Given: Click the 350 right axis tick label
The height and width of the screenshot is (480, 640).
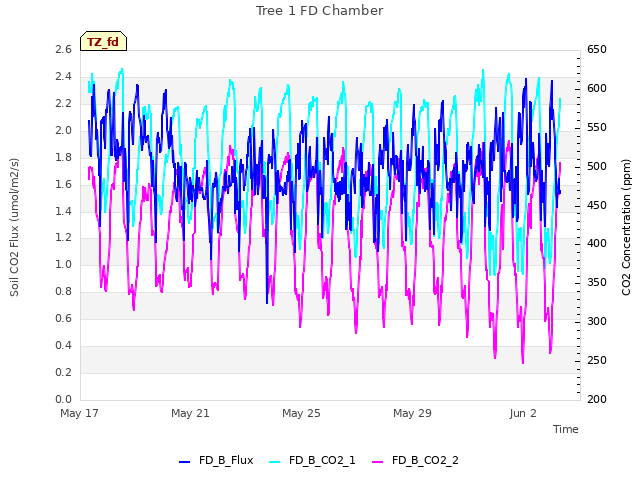Looking at the screenshot, I should (x=596, y=282).
